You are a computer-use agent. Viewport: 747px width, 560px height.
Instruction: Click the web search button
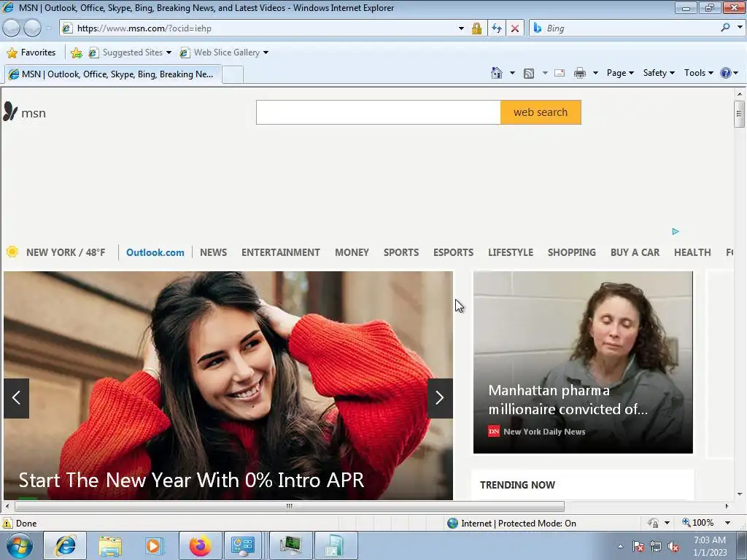click(541, 112)
